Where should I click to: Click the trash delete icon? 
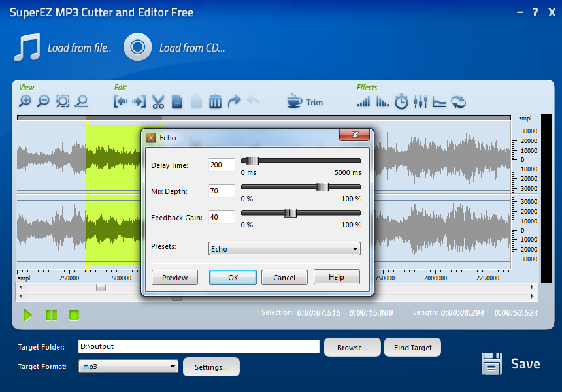(215, 102)
